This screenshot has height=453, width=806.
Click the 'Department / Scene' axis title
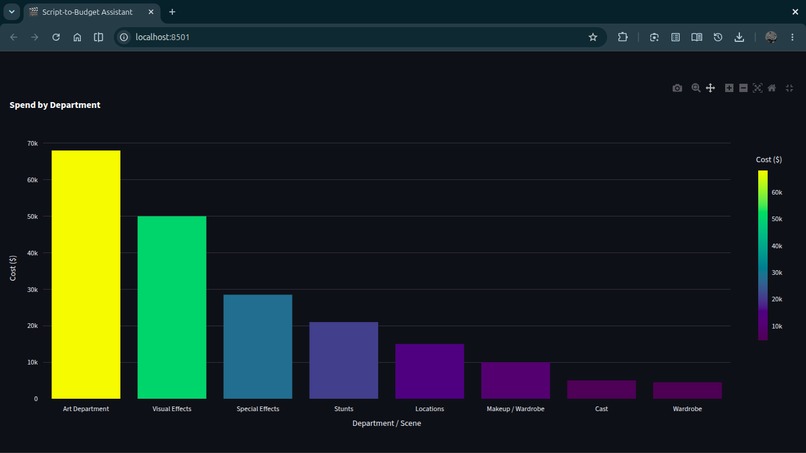[387, 423]
